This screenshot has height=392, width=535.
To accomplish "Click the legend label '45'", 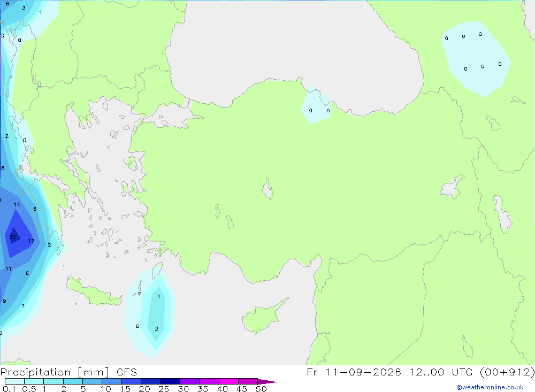I will pos(242,389).
